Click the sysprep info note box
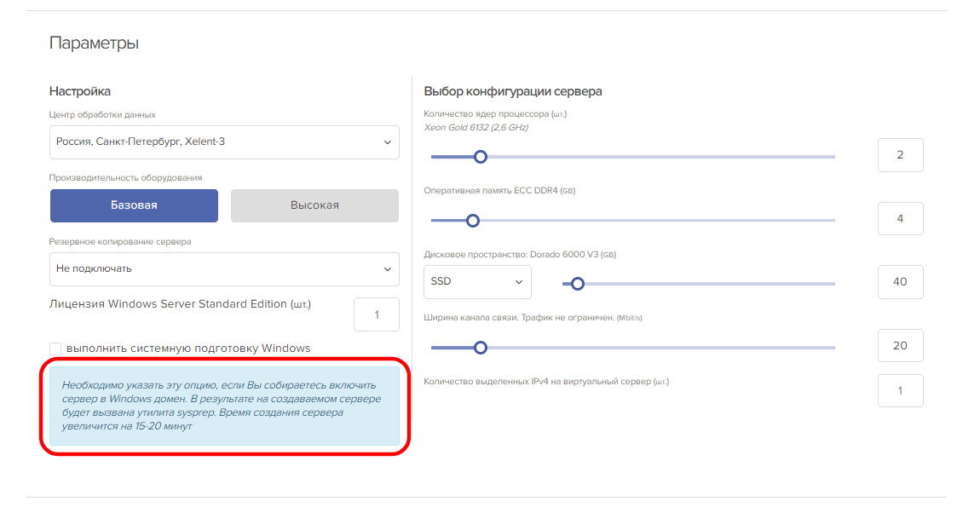This screenshot has height=507, width=980. coord(224,406)
